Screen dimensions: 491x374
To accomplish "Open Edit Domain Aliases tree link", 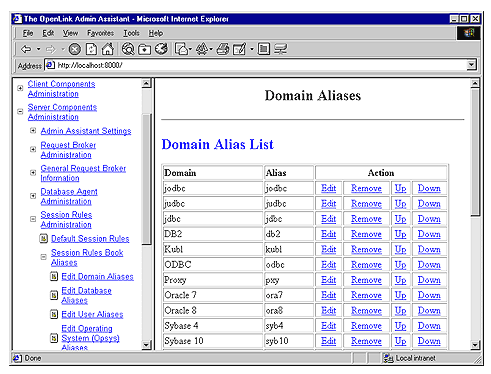I will (97, 277).
